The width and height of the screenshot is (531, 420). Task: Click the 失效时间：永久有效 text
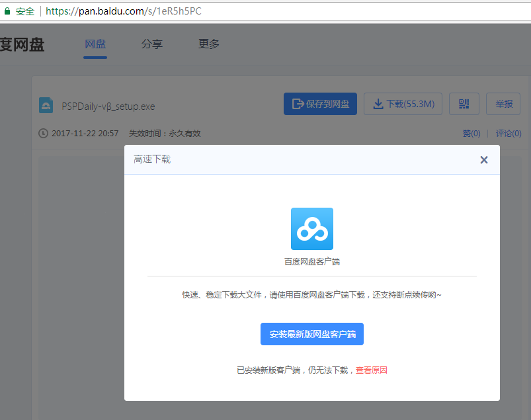(165, 134)
